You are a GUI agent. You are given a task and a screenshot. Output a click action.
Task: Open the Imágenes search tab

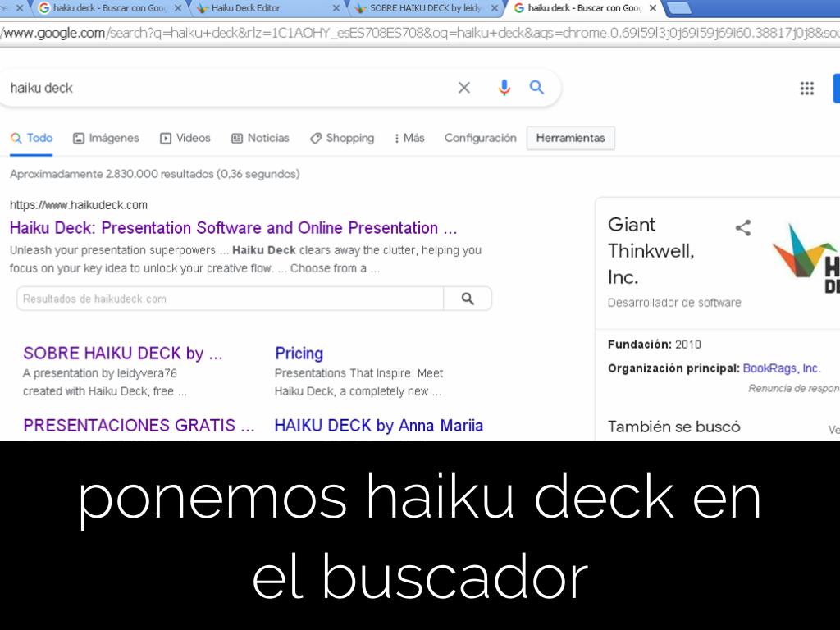[x=106, y=138]
